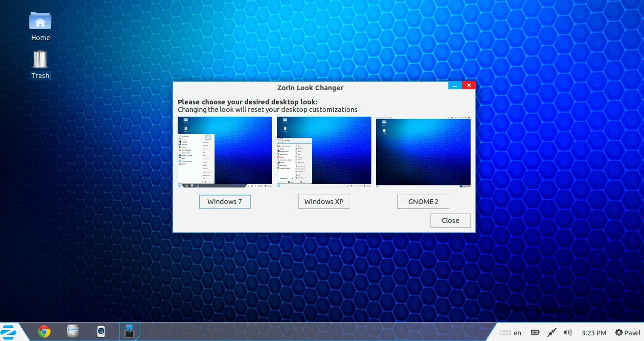Apply the Windows XP desktop look
Screen dimensions: 644x341
click(x=324, y=202)
